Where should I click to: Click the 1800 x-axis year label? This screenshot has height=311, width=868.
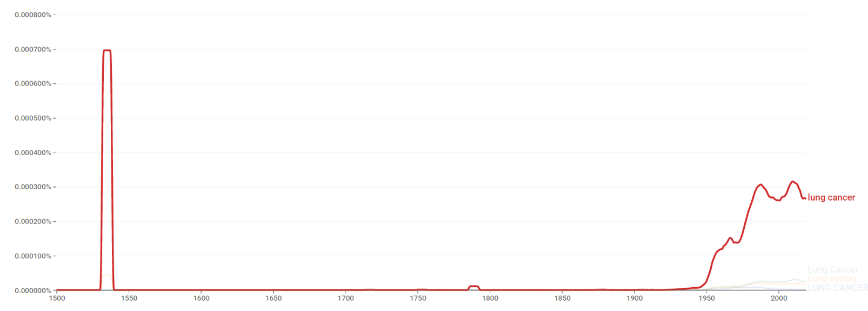point(490,298)
